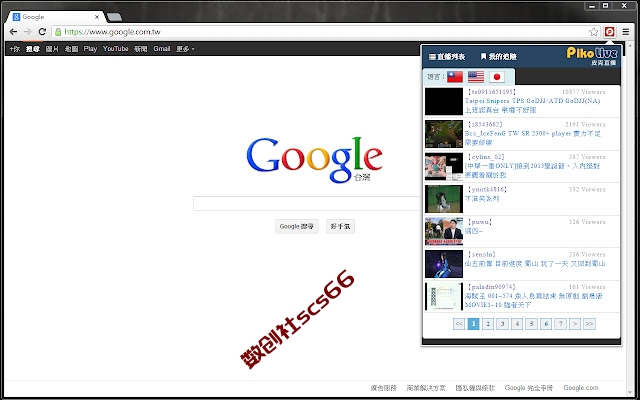This screenshot has height=400, width=640.
Task: Click the Google logo
Action: pyautogui.click(x=314, y=159)
